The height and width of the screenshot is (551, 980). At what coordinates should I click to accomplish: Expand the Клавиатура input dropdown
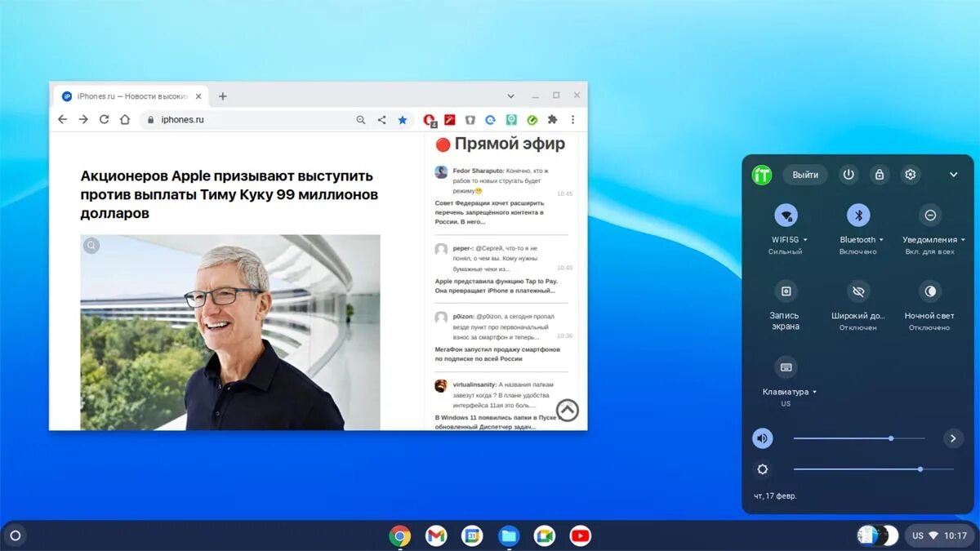click(789, 392)
